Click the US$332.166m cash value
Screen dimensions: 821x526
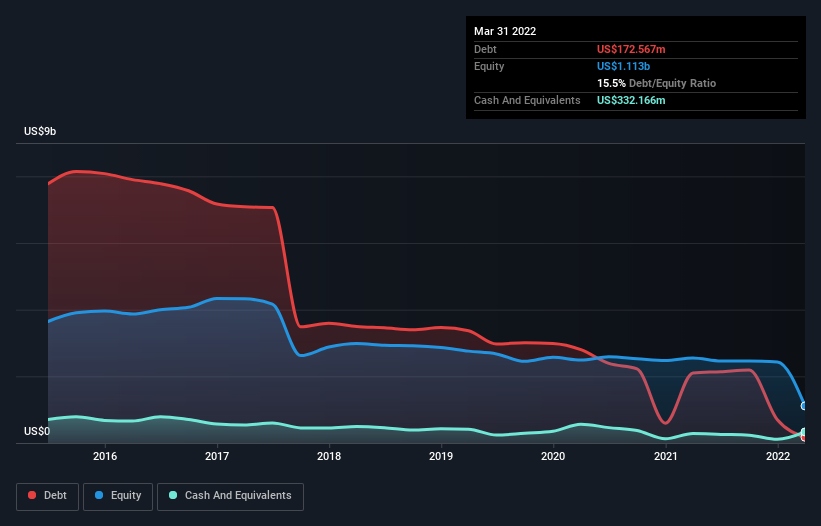(x=631, y=100)
